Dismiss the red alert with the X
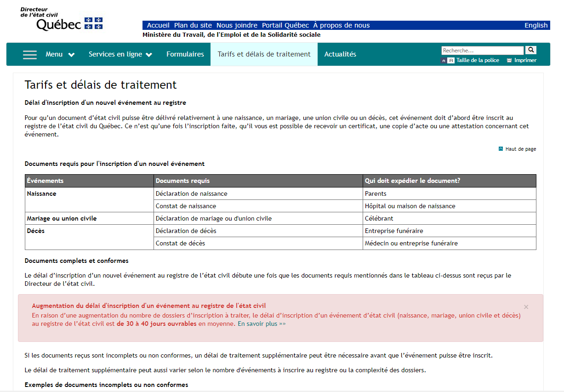The height and width of the screenshot is (392, 564). click(526, 307)
